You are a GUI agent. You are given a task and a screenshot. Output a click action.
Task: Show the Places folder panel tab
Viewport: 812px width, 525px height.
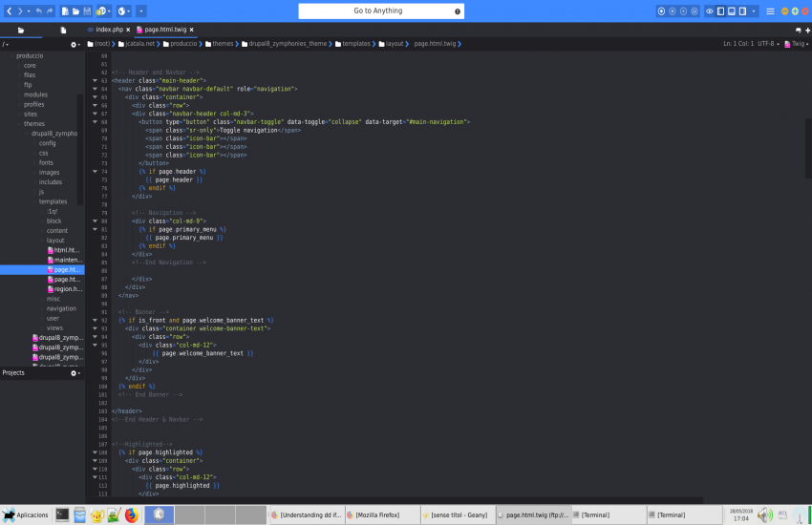[21, 30]
